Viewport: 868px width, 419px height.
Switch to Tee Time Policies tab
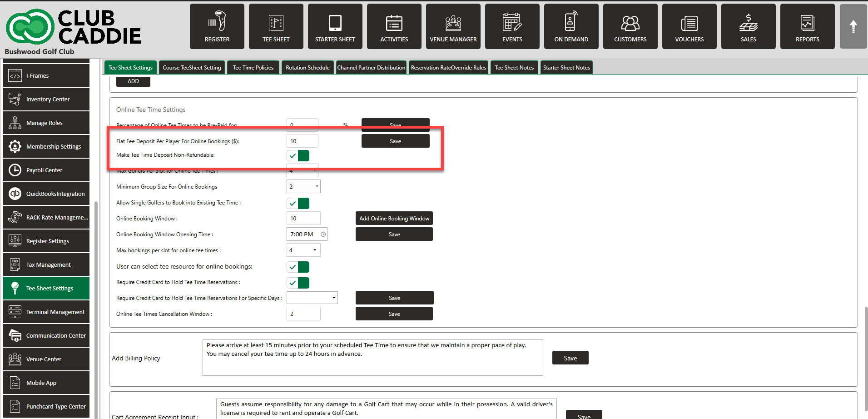[253, 67]
